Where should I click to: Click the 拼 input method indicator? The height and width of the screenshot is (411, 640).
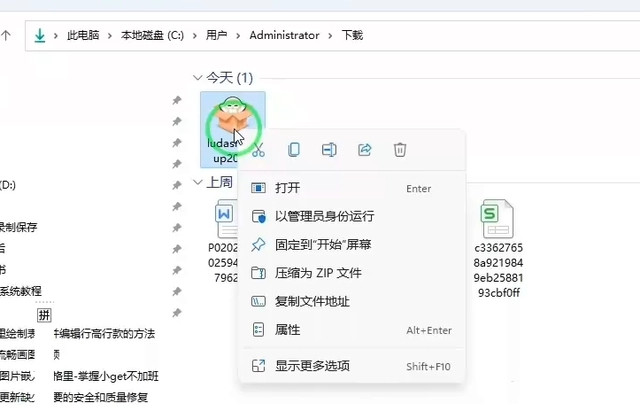(44, 315)
